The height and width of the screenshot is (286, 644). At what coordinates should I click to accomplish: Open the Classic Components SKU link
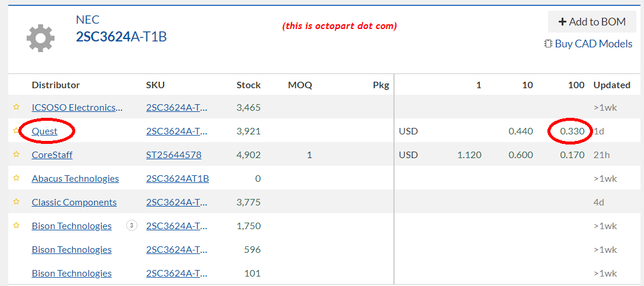[177, 203]
